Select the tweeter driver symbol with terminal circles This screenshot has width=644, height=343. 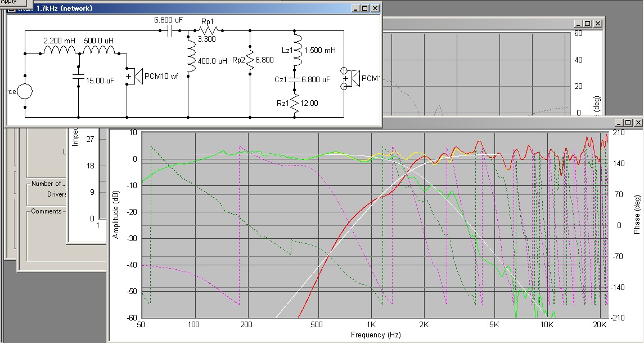tap(350, 78)
